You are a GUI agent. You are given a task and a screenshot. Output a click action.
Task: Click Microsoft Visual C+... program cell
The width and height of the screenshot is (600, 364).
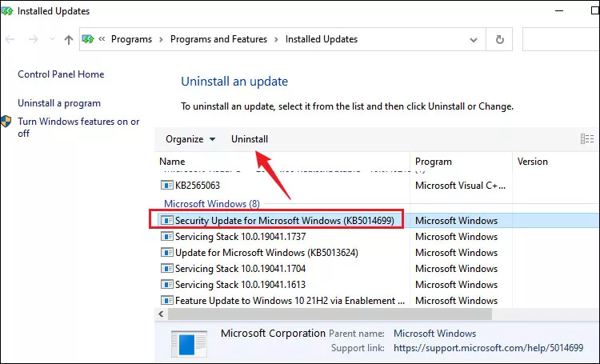coord(460,186)
